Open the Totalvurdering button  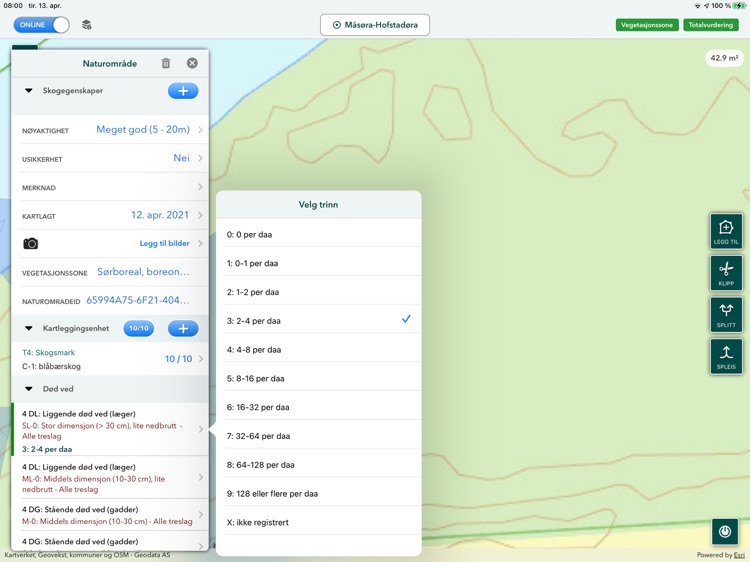point(710,25)
